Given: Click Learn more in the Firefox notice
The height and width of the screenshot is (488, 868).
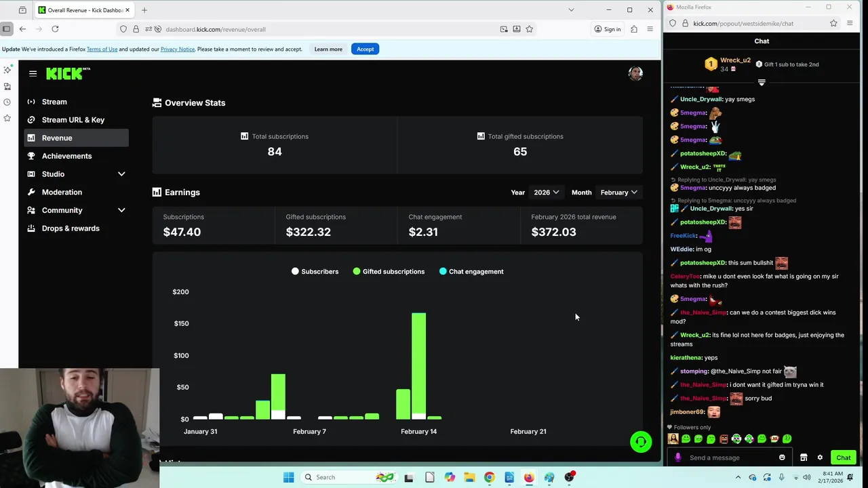Looking at the screenshot, I should coord(328,49).
